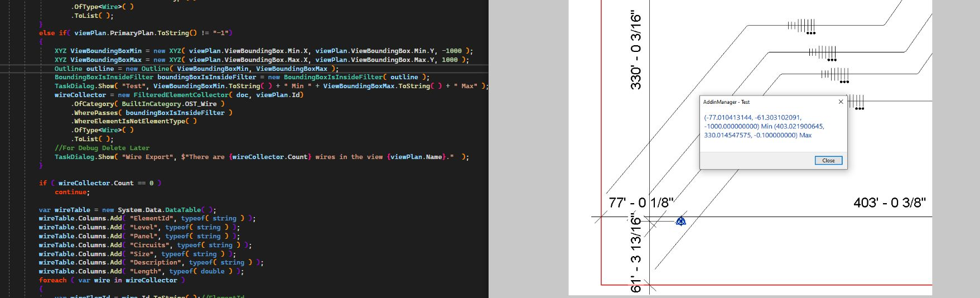Select the topmost wire tick mark symbol
This screenshot has height=298, width=980.
pyautogui.click(x=802, y=26)
